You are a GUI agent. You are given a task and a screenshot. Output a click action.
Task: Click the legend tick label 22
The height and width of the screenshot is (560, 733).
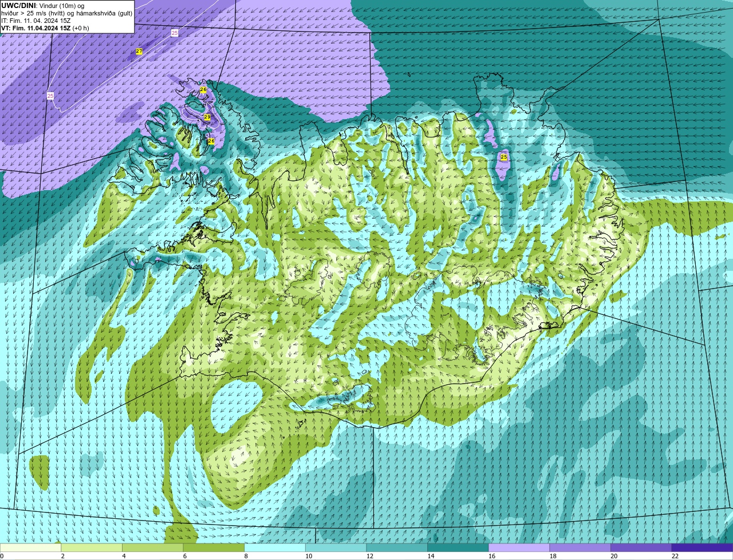point(675,556)
